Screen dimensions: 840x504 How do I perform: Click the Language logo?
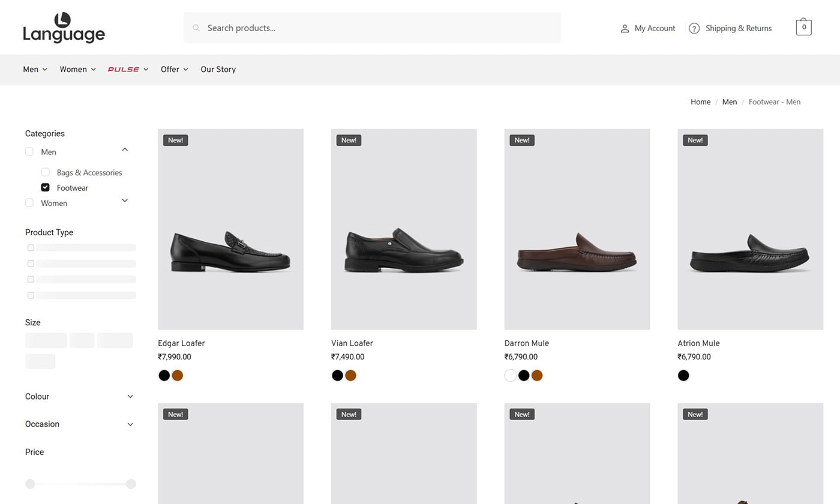[64, 28]
